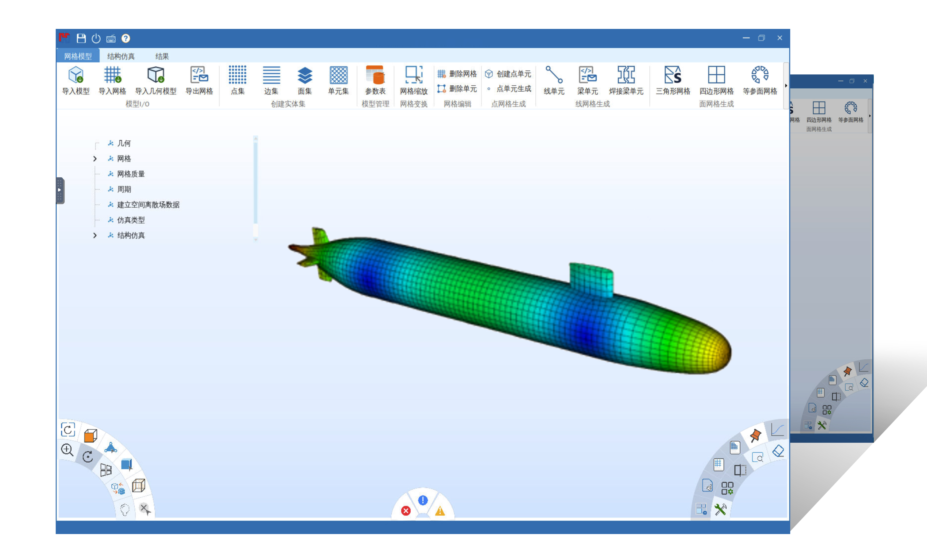Open the 结果 ribbon tab
This screenshot has height=560, width=927.
point(162,56)
